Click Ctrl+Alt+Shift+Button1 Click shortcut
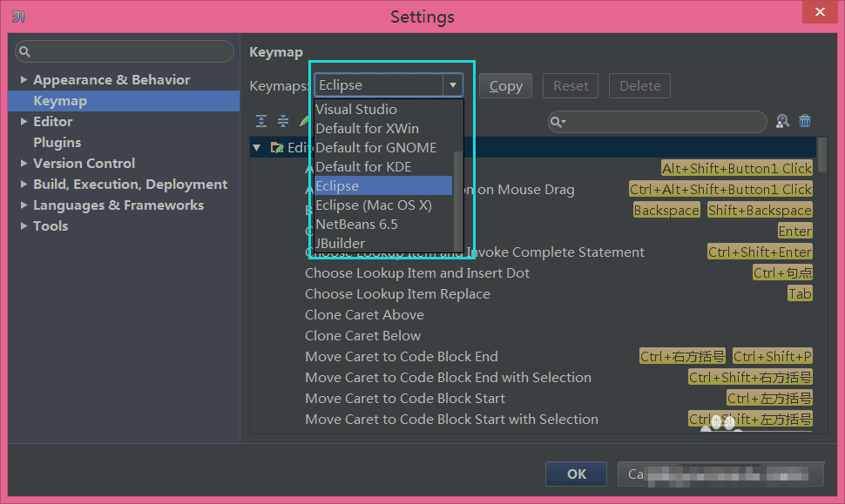 pos(720,190)
